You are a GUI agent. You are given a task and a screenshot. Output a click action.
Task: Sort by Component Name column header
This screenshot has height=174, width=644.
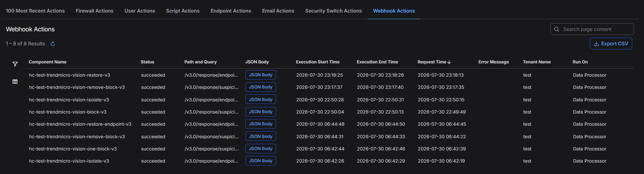pyautogui.click(x=48, y=62)
